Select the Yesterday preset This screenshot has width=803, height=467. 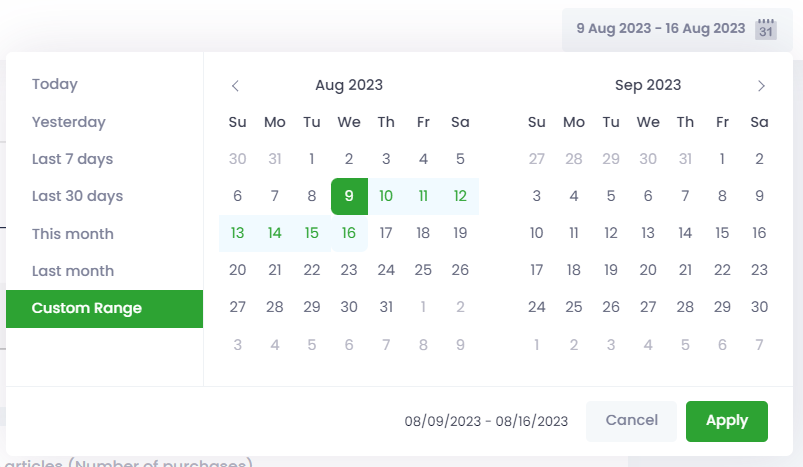tap(68, 122)
